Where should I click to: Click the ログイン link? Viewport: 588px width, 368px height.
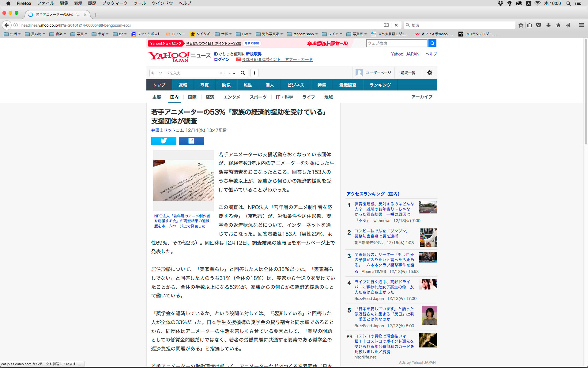(221, 59)
